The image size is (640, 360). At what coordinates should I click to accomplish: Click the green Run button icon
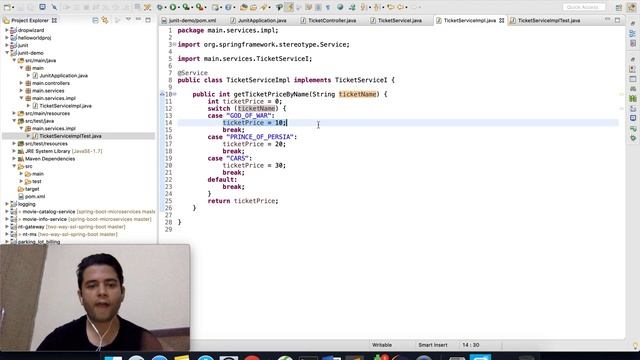click(173, 7)
